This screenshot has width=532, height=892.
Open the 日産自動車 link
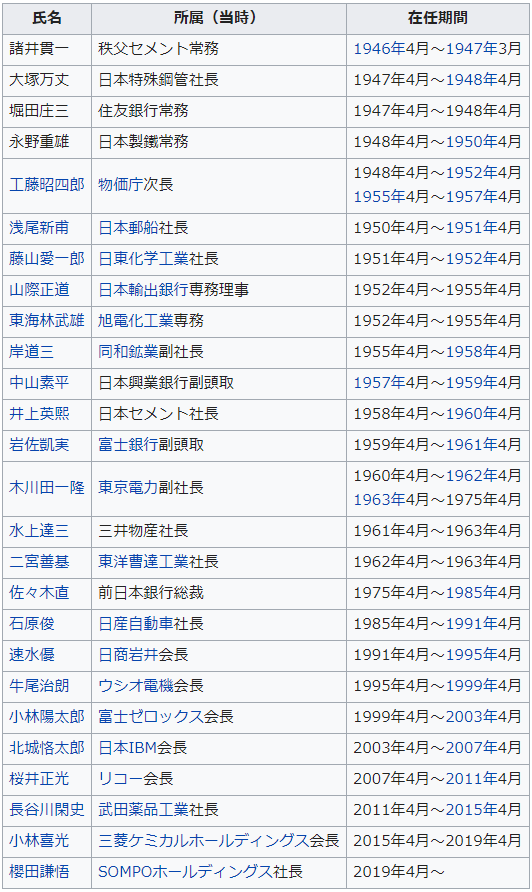[x=135, y=624]
